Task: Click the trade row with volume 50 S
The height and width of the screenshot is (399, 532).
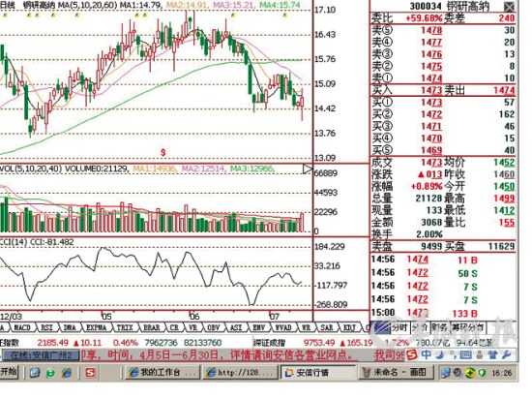Action: (443, 273)
